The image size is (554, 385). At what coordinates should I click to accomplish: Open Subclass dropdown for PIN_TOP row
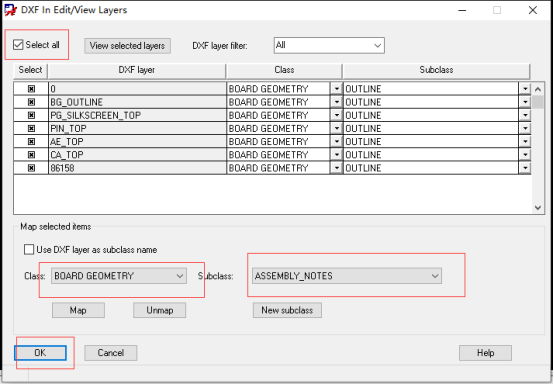525,128
